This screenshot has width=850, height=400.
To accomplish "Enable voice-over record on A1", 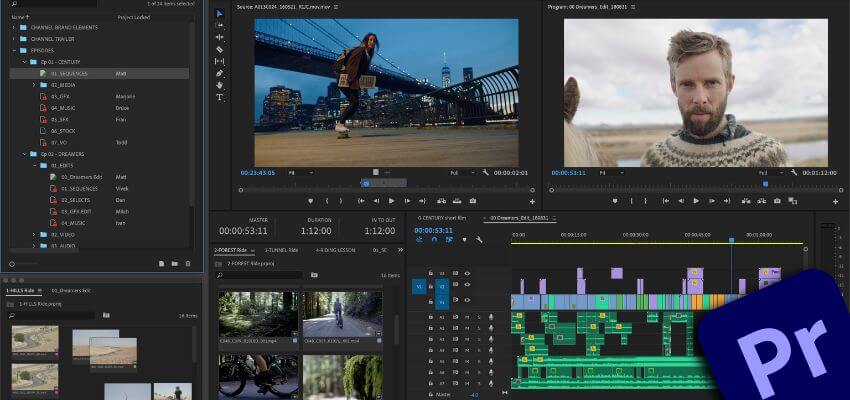I will tap(491, 316).
